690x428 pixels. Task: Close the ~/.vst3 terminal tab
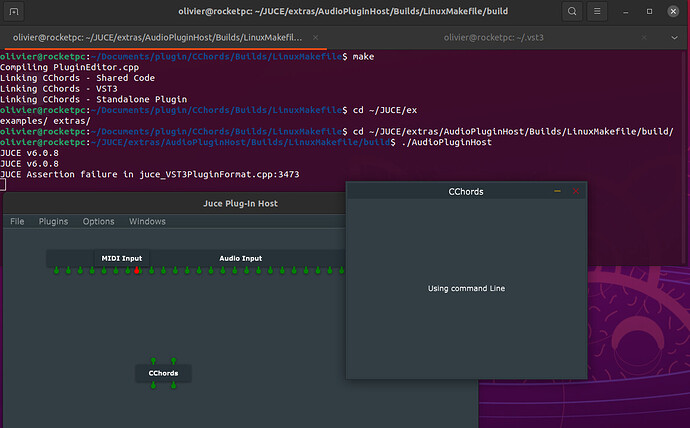tap(644, 38)
